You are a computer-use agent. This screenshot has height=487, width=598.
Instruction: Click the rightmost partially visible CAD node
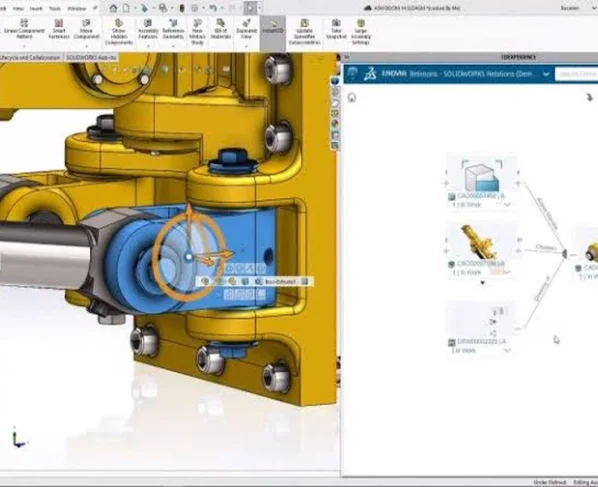(588, 254)
